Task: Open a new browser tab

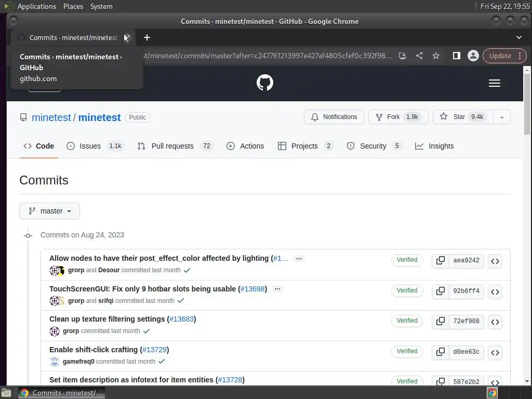Action: 147,37
